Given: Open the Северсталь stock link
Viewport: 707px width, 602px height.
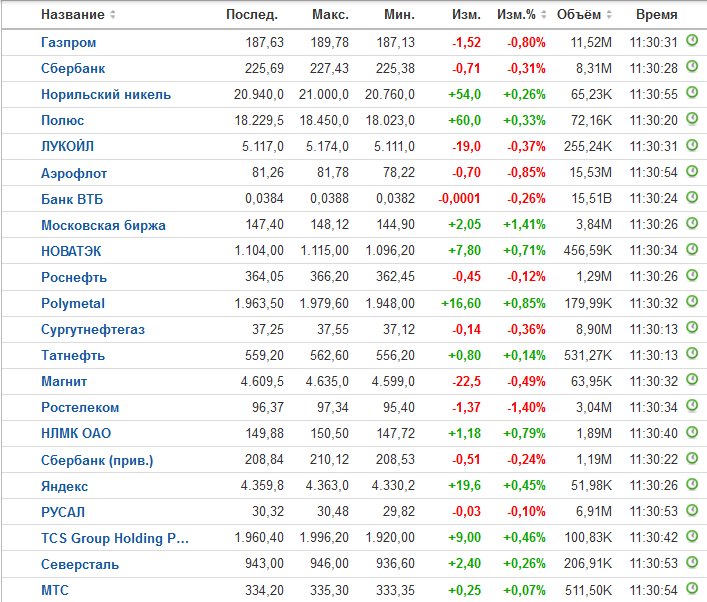Looking at the screenshot, I should pyautogui.click(x=80, y=565).
